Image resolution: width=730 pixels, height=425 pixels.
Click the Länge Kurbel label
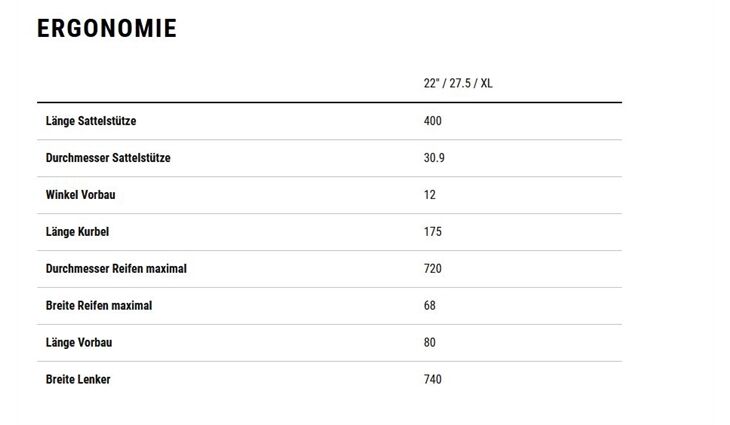77,231
